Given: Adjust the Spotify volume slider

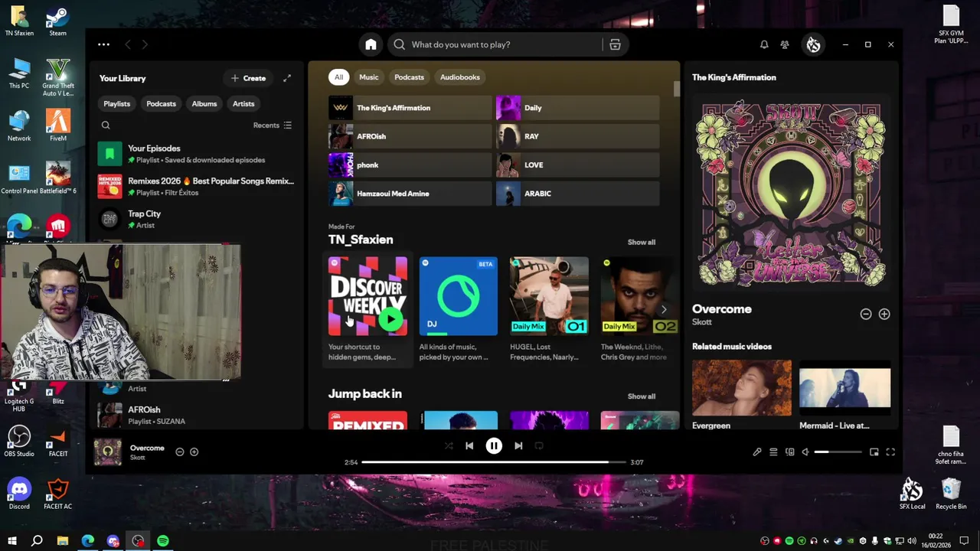Looking at the screenshot, I should 838,452.
